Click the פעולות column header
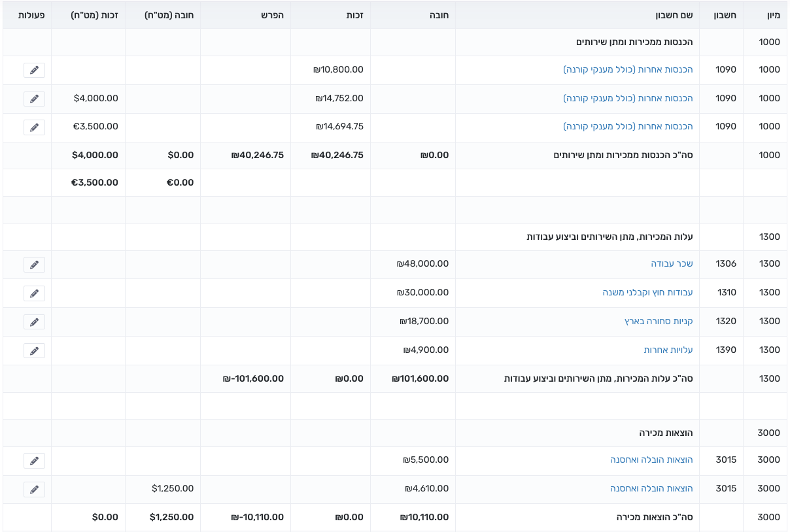Image resolution: width=790 pixels, height=532 pixels. pyautogui.click(x=31, y=15)
